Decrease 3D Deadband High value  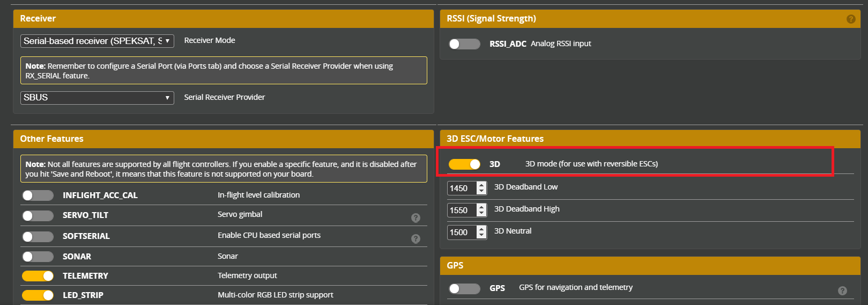click(481, 213)
